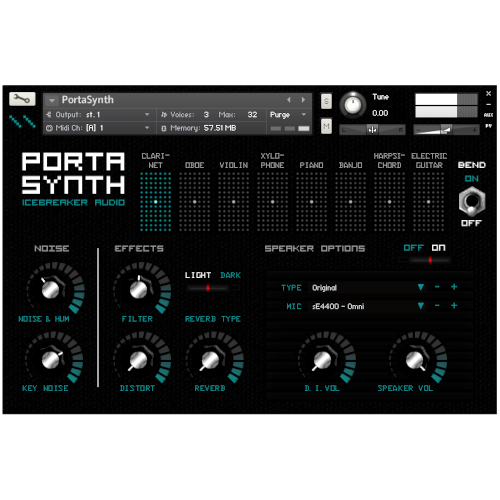Screen dimensions: 500x500
Task: Go to next instrument arrow
Action: pyautogui.click(x=303, y=100)
